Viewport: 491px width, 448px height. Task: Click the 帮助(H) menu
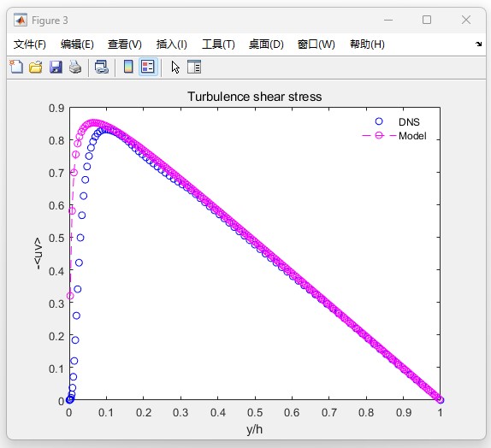coord(367,44)
